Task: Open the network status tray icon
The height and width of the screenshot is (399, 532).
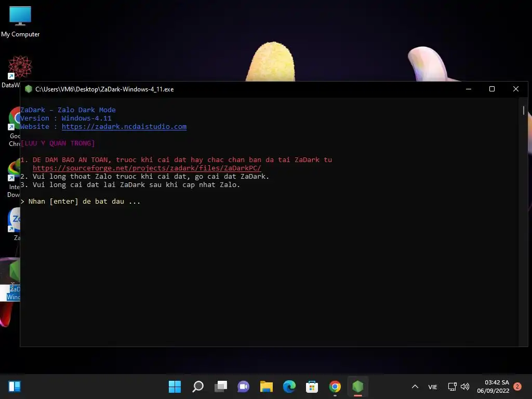Action: 453,387
